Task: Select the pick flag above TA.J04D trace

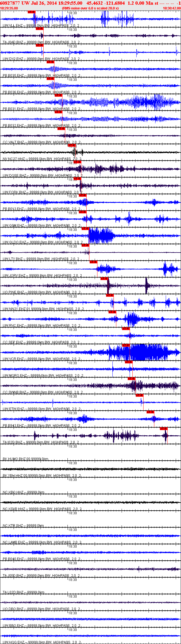Action: click(40, 29)
